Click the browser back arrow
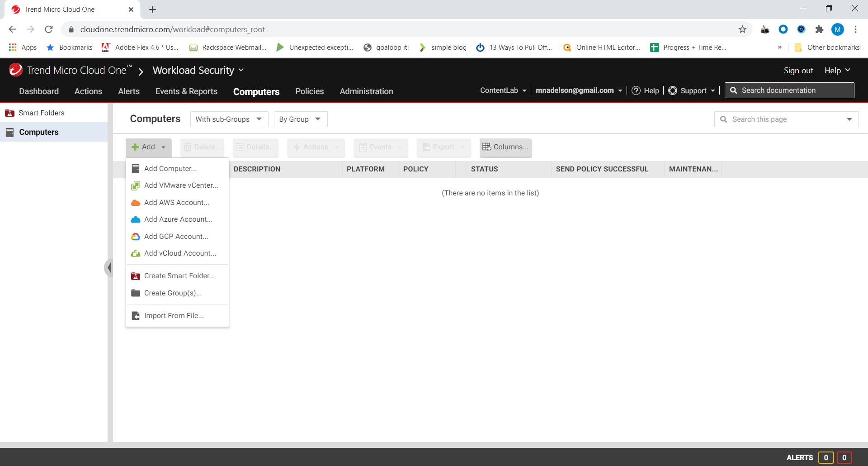This screenshot has width=868, height=466. 13,29
